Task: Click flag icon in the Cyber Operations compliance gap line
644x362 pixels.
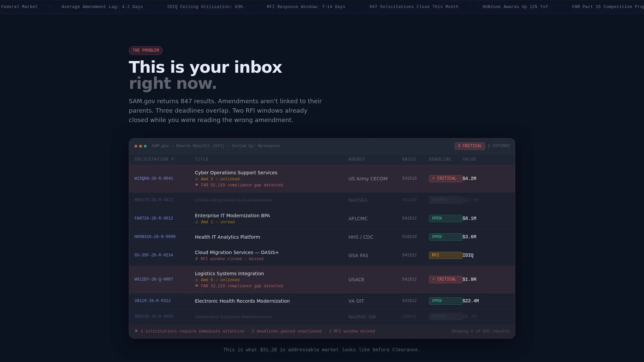Action: (x=197, y=185)
